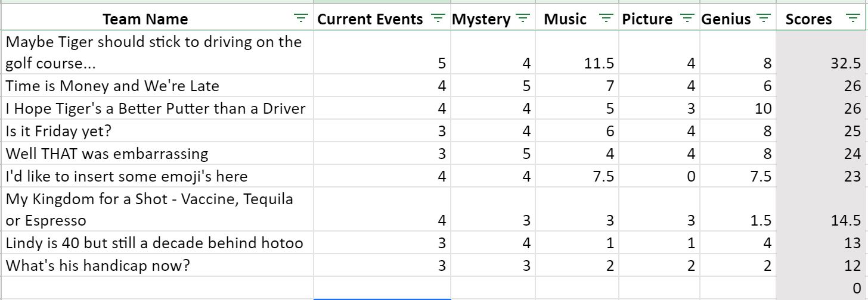Select the Genius value 10 cell
This screenshot has width=868, height=300.
[x=738, y=108]
